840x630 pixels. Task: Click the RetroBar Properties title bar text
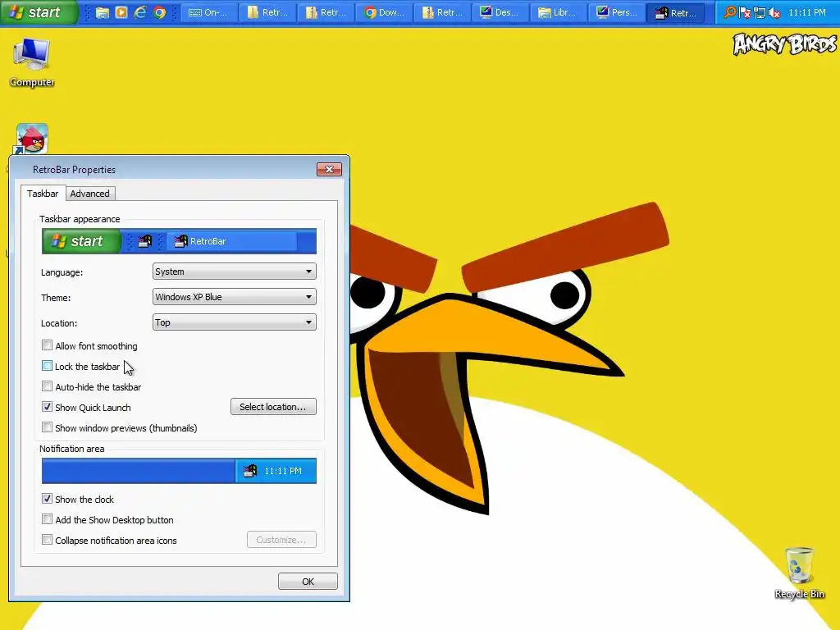(74, 170)
